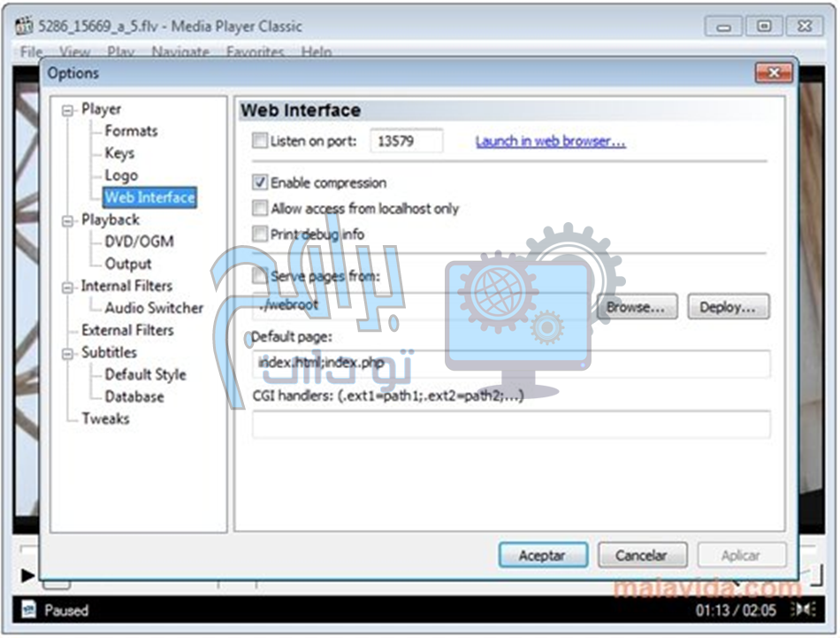Collapse the Internal Filters branch

point(68,287)
